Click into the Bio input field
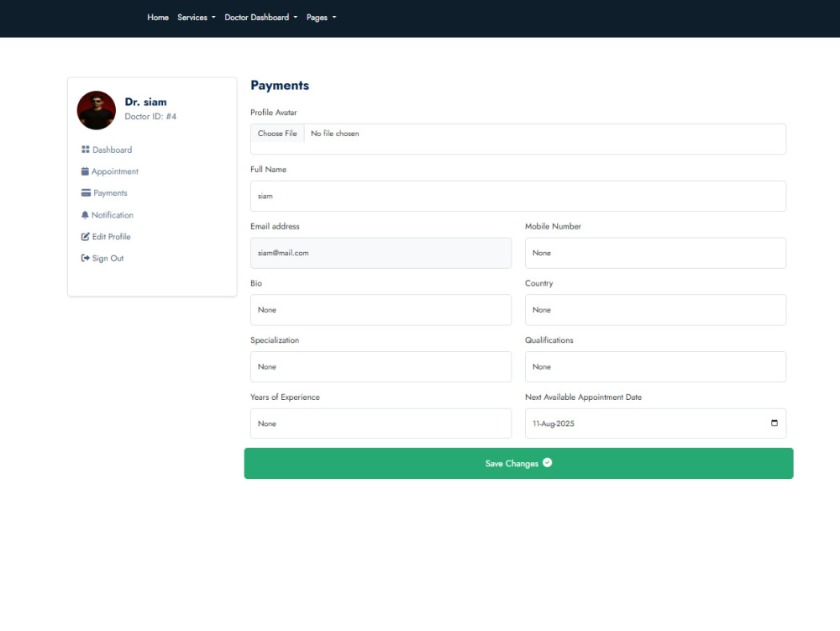The height and width of the screenshot is (631, 840). tap(381, 309)
